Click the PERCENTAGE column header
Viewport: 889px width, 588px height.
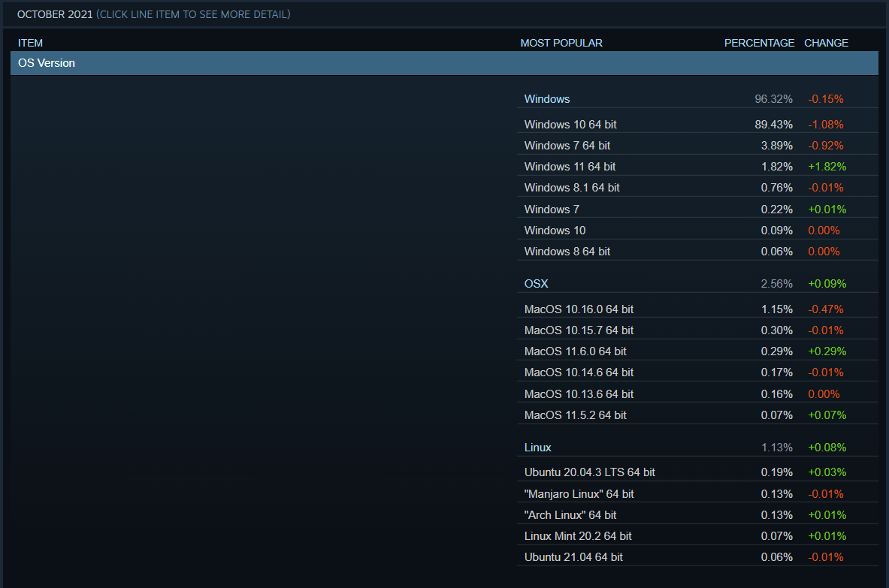tap(759, 43)
